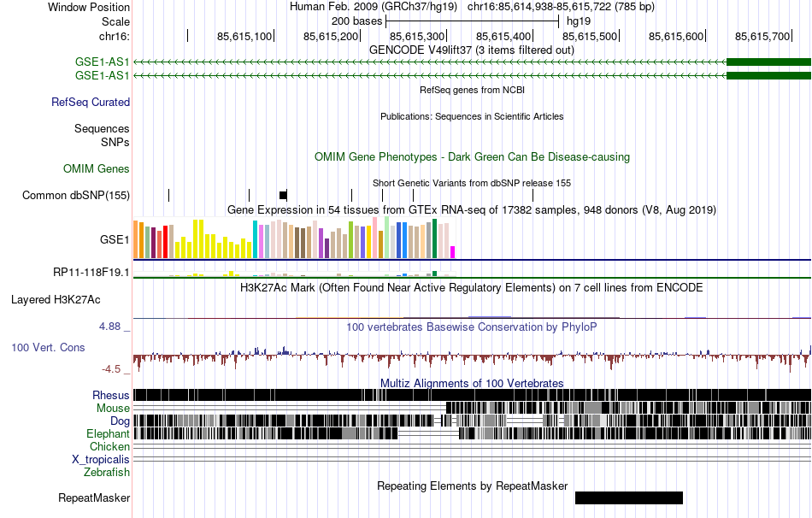Click the RP11-118F19.1 expression label

91,272
